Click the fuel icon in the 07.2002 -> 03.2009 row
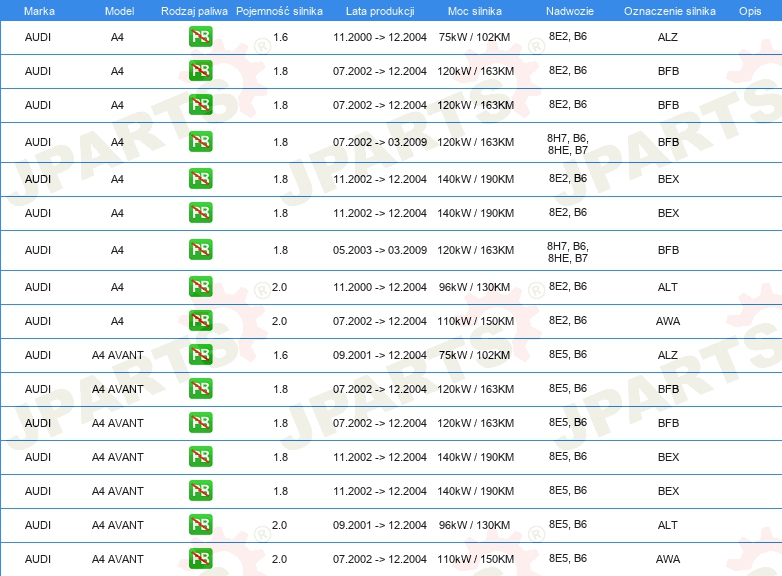This screenshot has width=782, height=576. [x=200, y=142]
